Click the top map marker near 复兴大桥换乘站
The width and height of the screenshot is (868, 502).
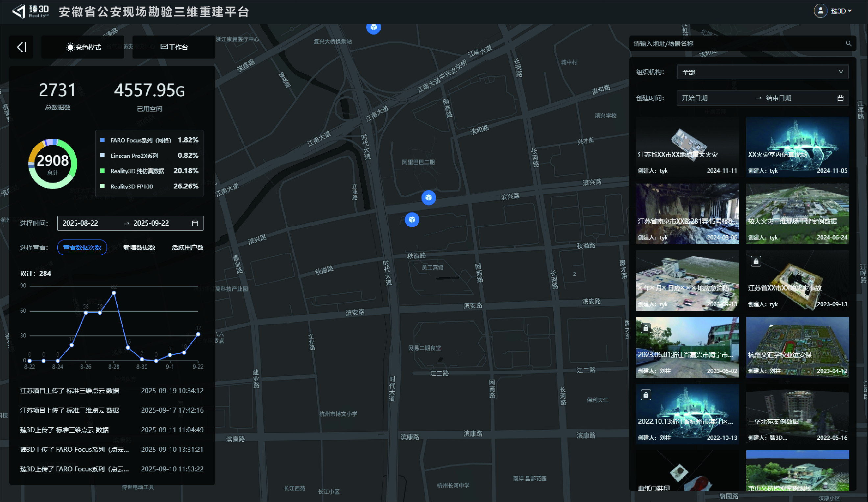tap(374, 28)
